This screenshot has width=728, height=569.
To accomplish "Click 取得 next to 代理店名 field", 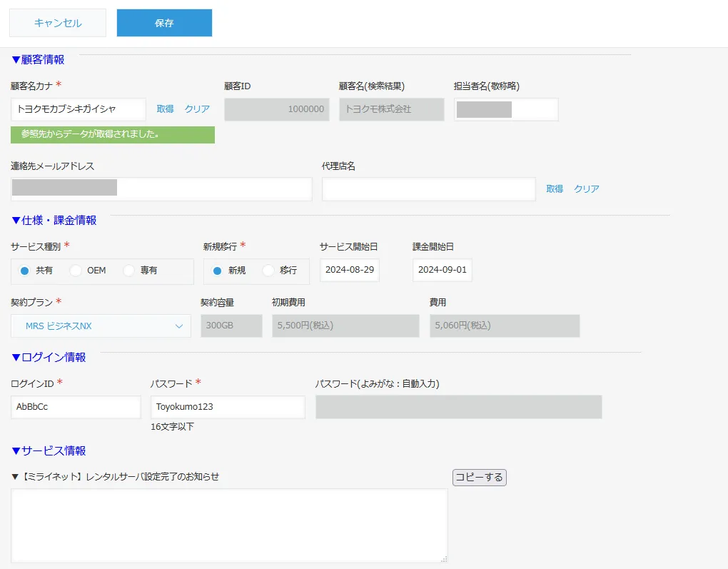I will coord(555,189).
